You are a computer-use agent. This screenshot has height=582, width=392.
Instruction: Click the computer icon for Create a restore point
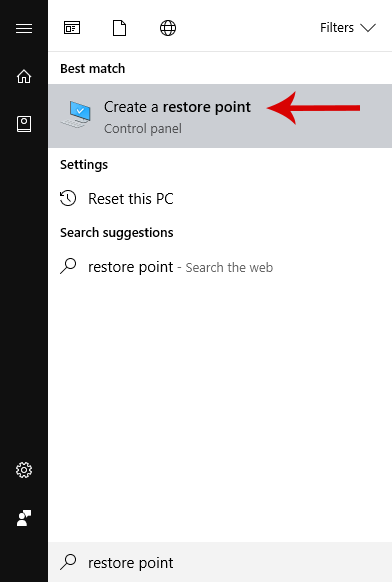tap(76, 114)
